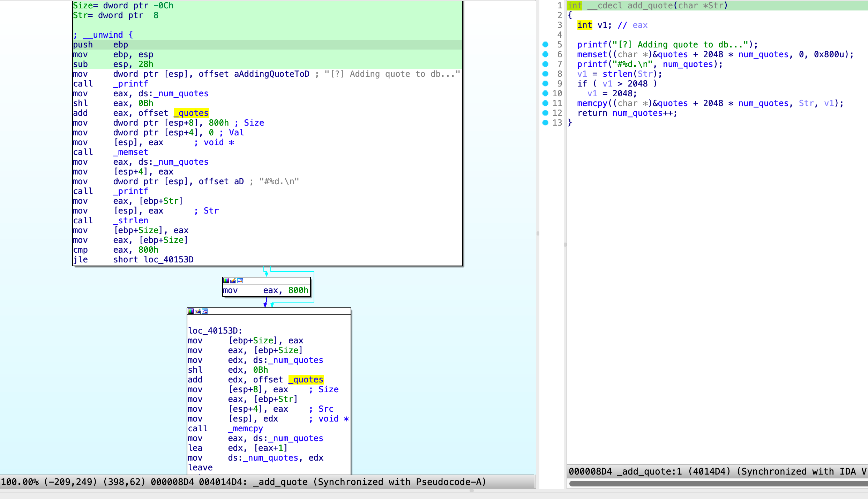Click the node color icon on the loc_40153D block
The image size is (868, 499).
pos(191,311)
